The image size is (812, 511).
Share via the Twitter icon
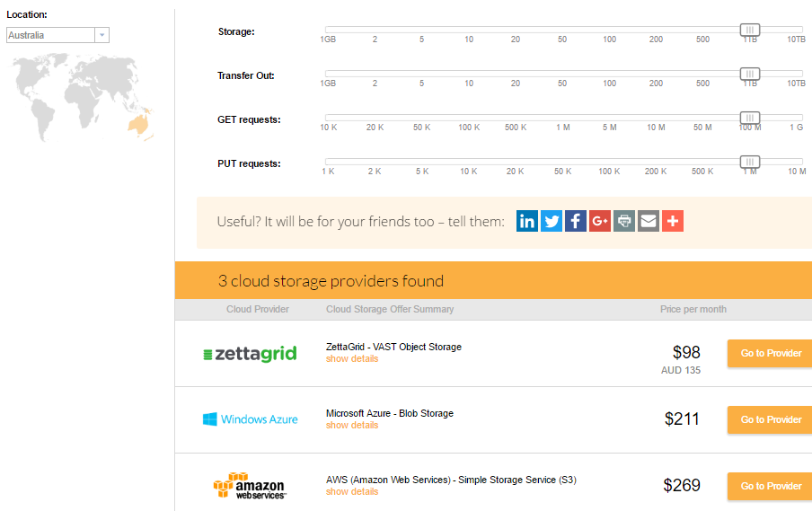point(551,221)
